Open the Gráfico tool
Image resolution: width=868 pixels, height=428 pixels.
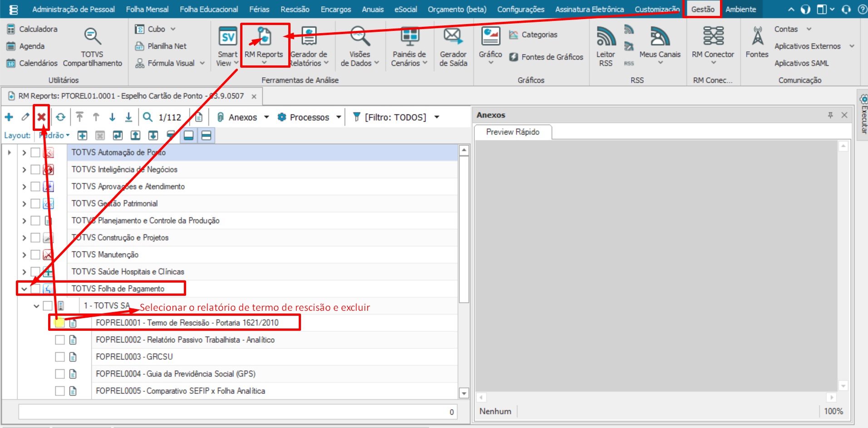(491, 45)
